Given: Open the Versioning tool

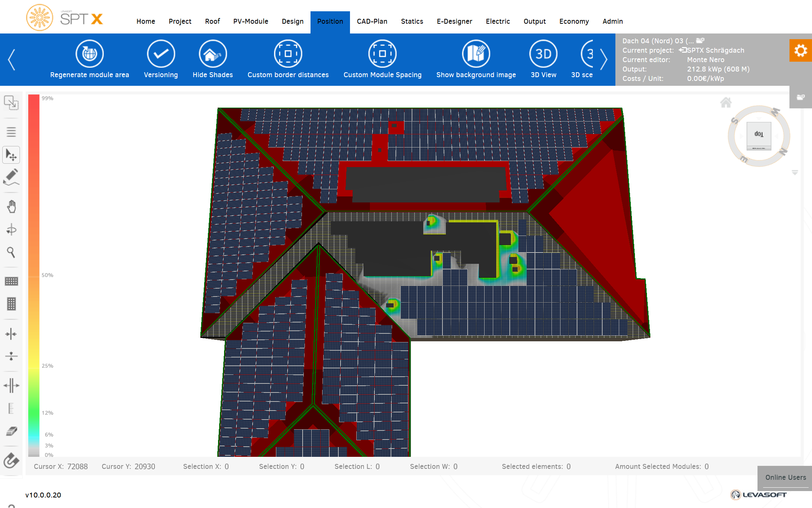Looking at the screenshot, I should point(161,54).
